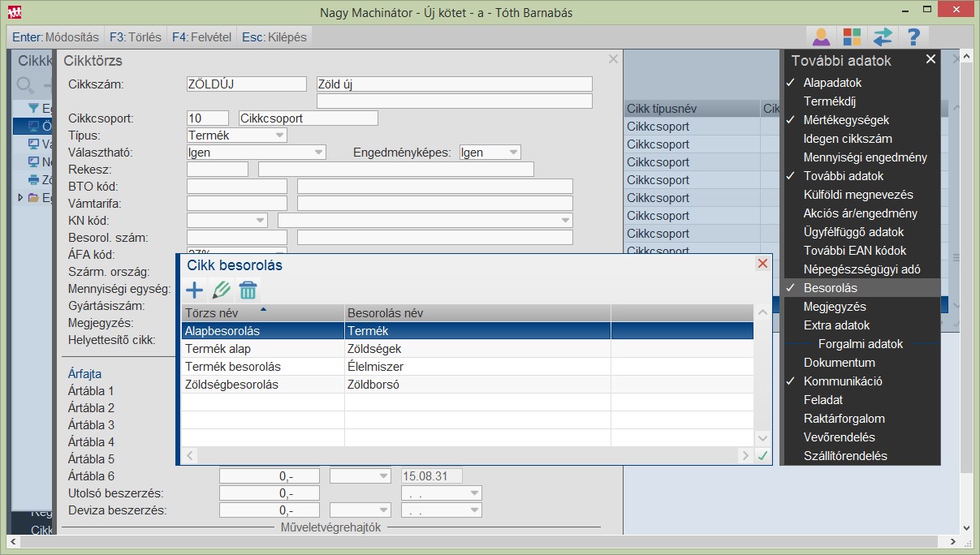The height and width of the screenshot is (555, 980).
Task: Click the pencil edit icon in Cikk besorolás
Action: pos(221,290)
